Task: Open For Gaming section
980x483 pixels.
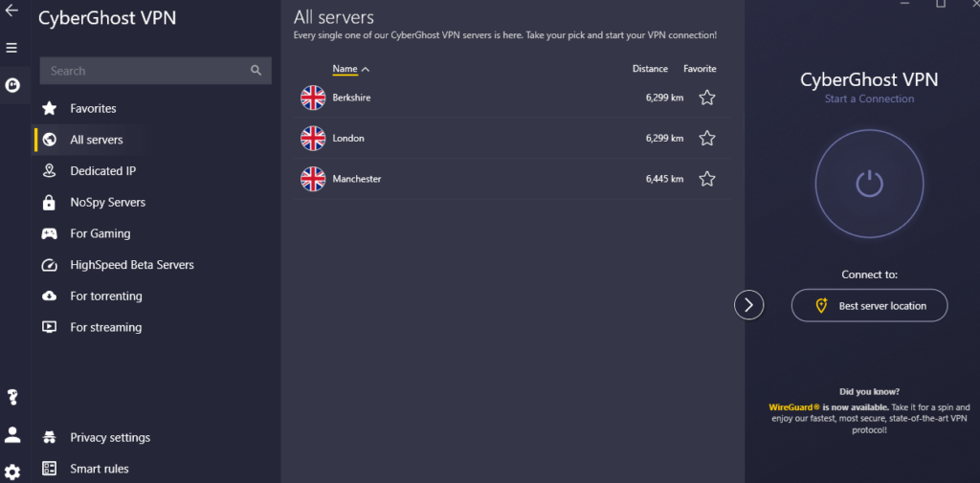Action: click(x=100, y=233)
